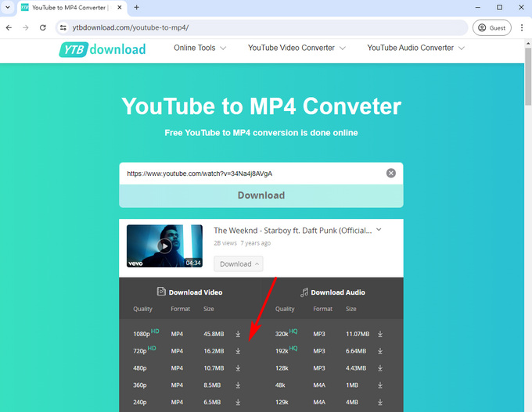The image size is (532, 412).
Task: Click the 11.07MB size value
Action: tap(358, 334)
